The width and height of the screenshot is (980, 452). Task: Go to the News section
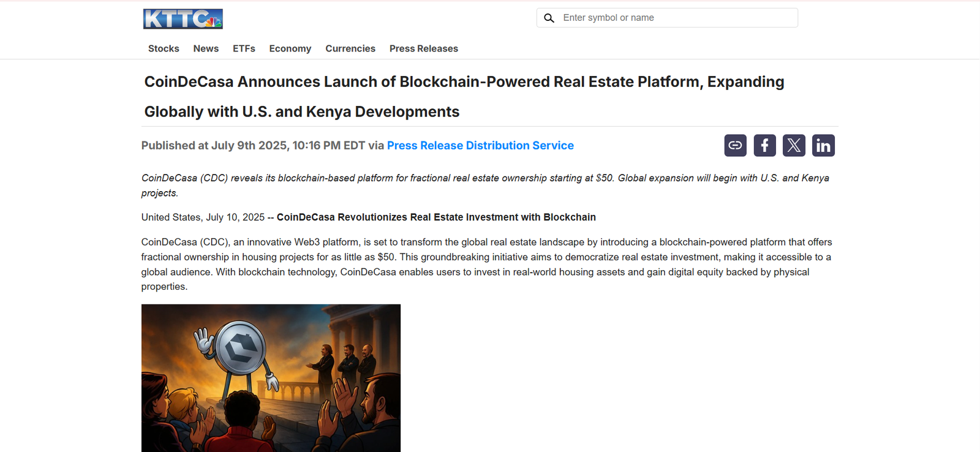point(206,48)
